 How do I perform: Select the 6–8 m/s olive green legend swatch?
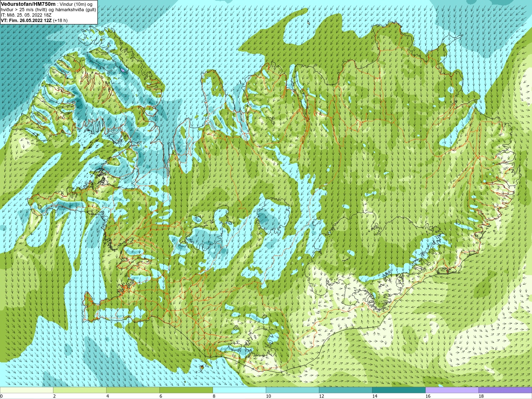[x=186, y=390]
